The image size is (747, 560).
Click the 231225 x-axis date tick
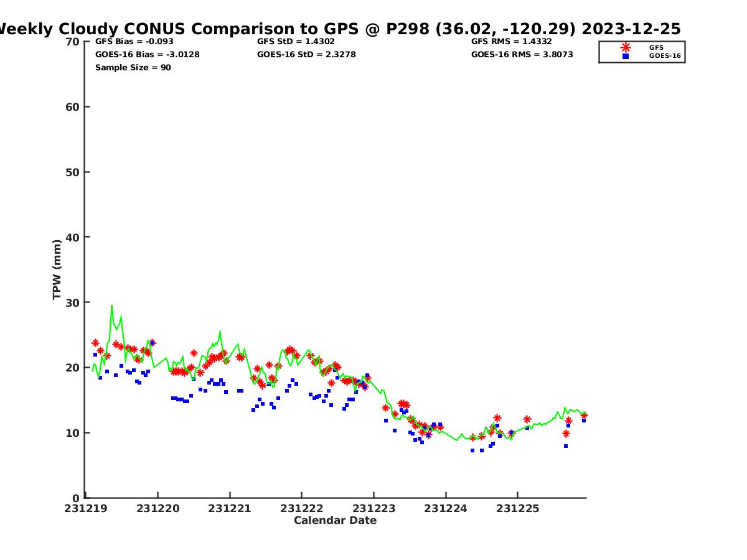(517, 508)
